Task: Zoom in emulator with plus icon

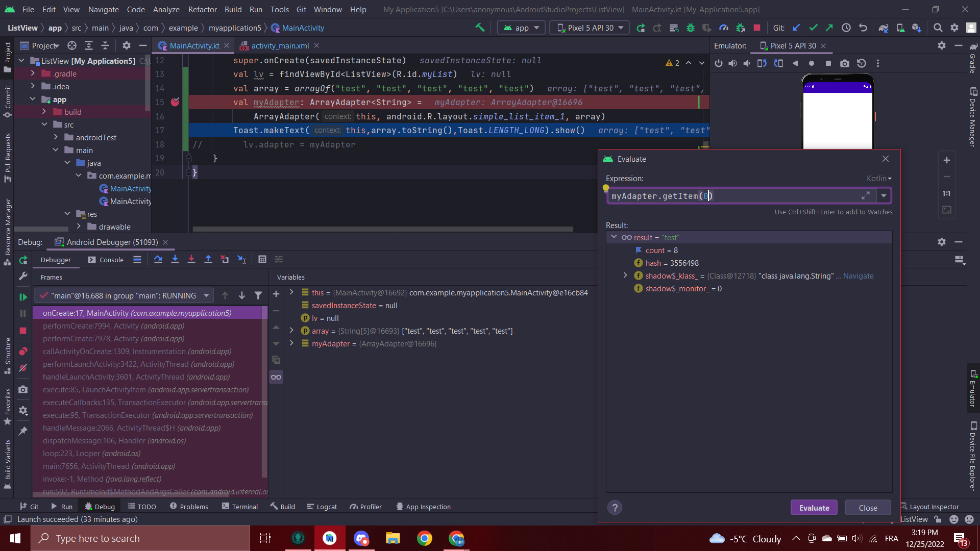Action: 947,160
